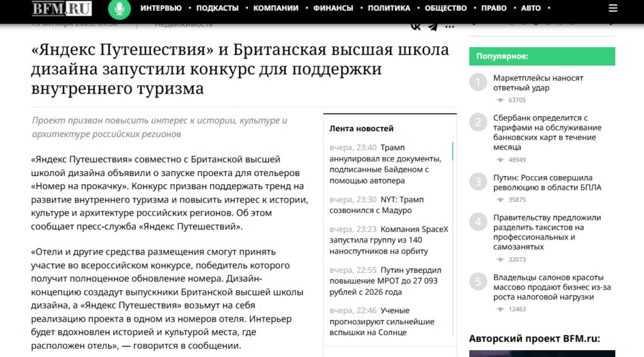Share article on VK

[415, 26]
